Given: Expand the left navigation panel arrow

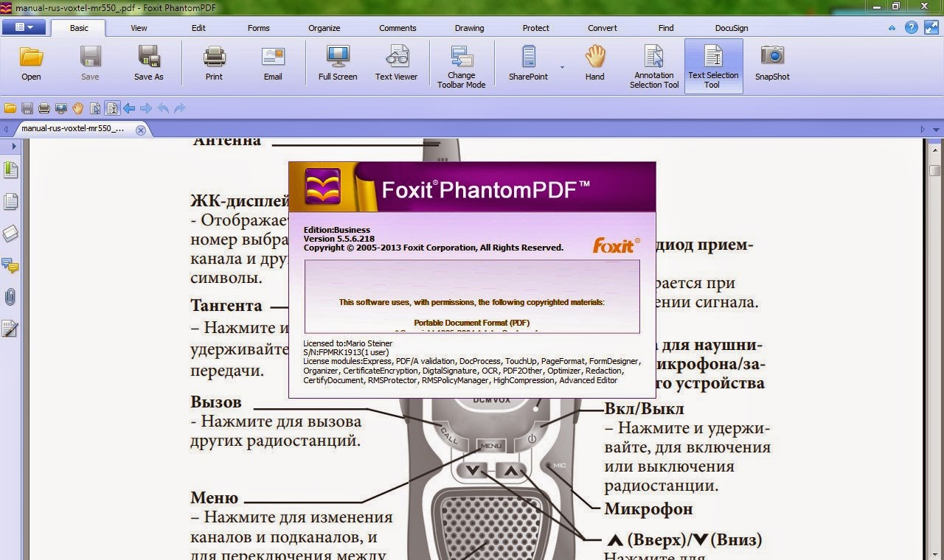Looking at the screenshot, I should click(x=14, y=147).
